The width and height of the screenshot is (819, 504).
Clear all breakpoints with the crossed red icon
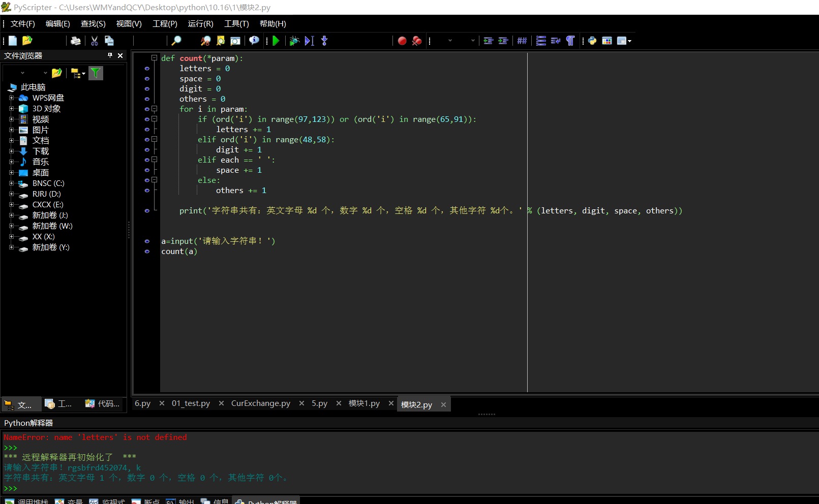coord(417,41)
